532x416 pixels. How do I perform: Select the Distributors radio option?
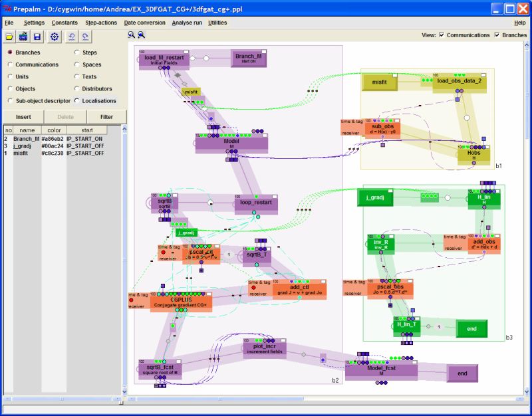click(x=77, y=89)
